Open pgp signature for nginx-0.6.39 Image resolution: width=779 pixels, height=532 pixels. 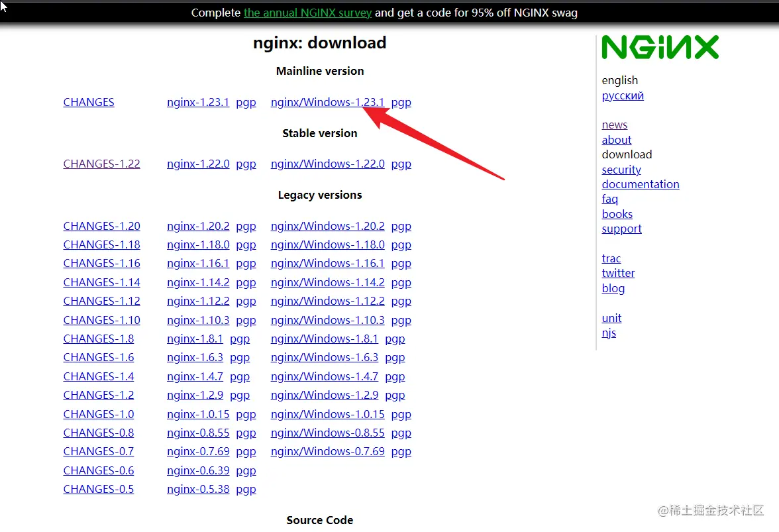tap(246, 471)
